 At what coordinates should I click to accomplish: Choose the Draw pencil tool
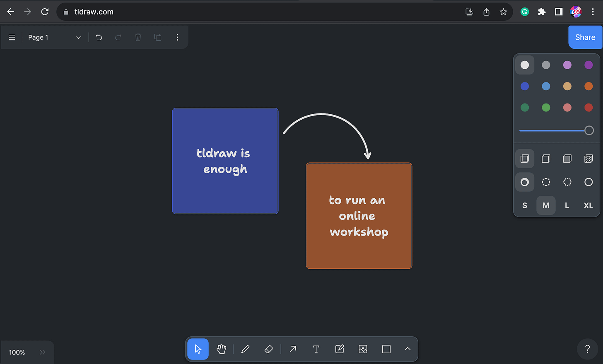click(x=245, y=349)
